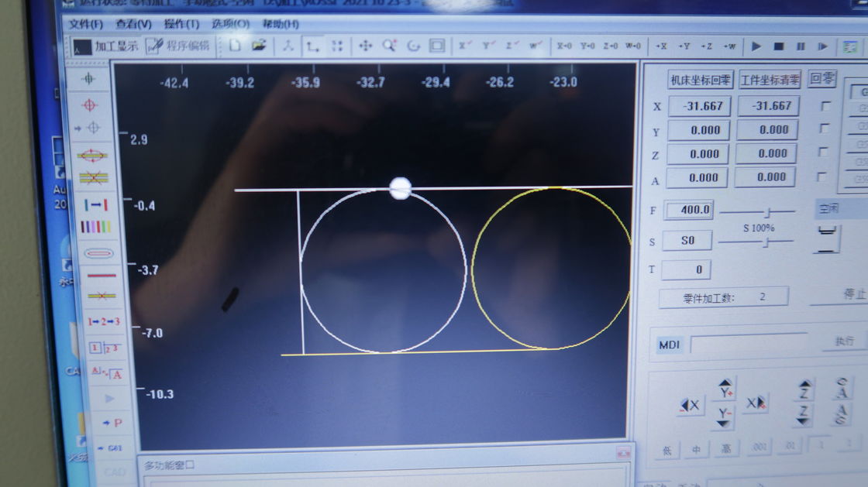Tick the checkbox in the A axis row
This screenshot has width=868, height=487.
[x=825, y=177]
